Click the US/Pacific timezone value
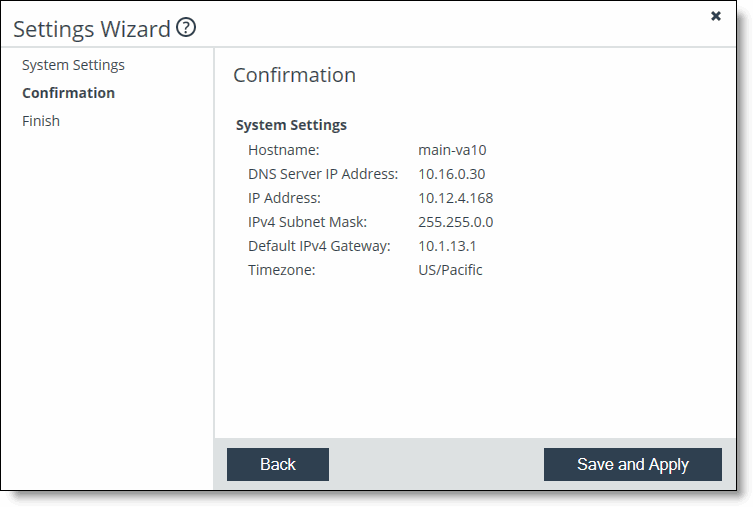 450,270
